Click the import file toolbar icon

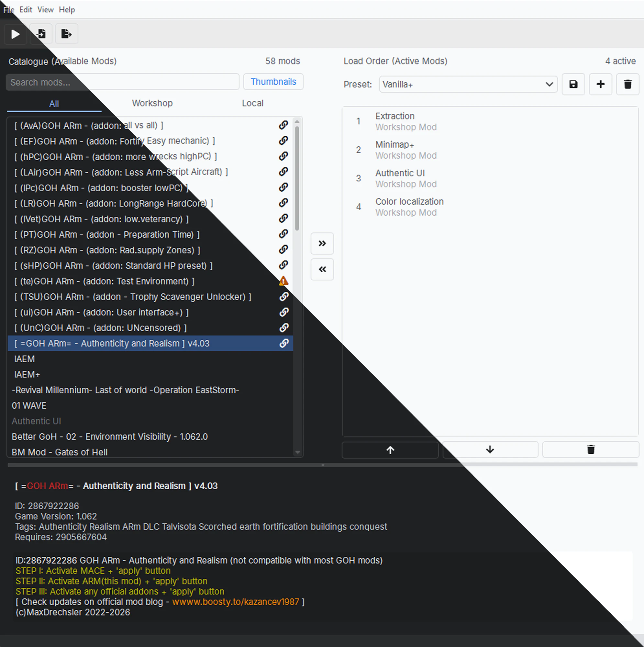[x=41, y=34]
